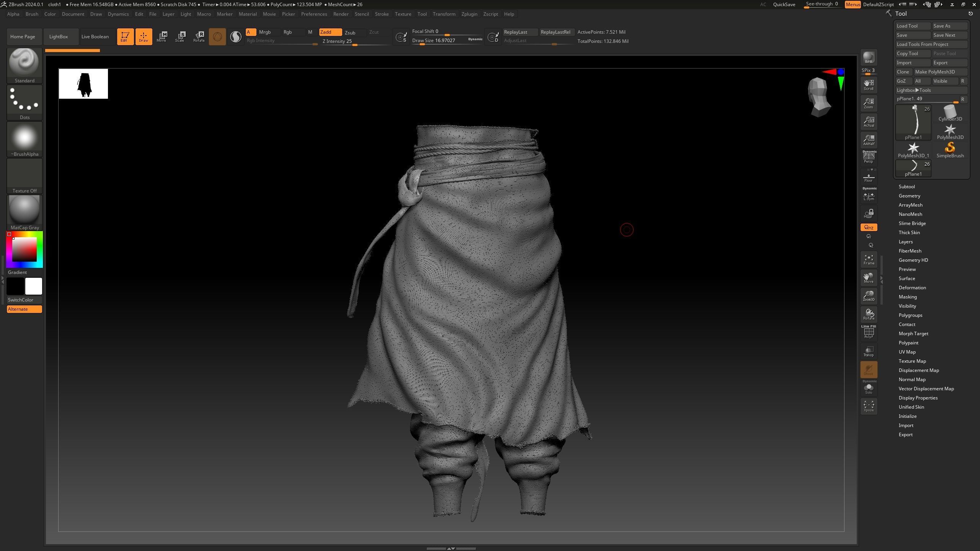This screenshot has height=551, width=980.
Task: Open the Render menu
Action: [x=341, y=14]
